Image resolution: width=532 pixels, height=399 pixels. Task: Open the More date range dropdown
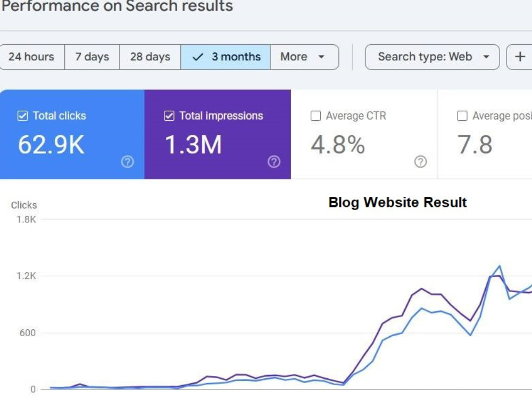pyautogui.click(x=304, y=57)
